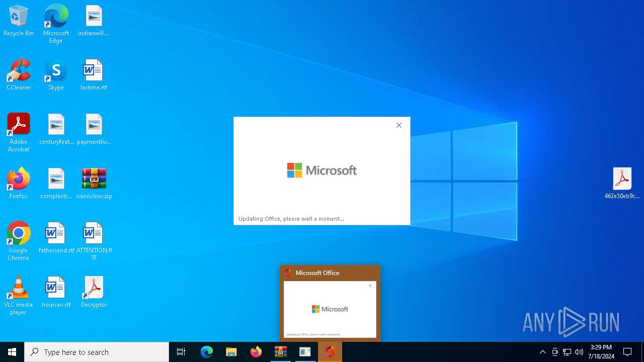Open Microsoft Edge from the taskbar

click(x=207, y=352)
